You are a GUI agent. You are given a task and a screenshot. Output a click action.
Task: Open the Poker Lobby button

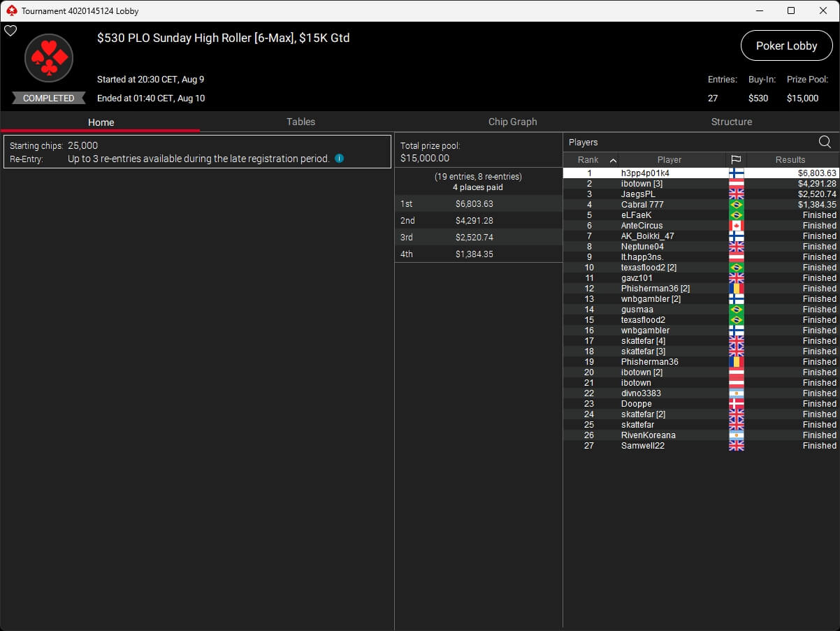point(786,45)
